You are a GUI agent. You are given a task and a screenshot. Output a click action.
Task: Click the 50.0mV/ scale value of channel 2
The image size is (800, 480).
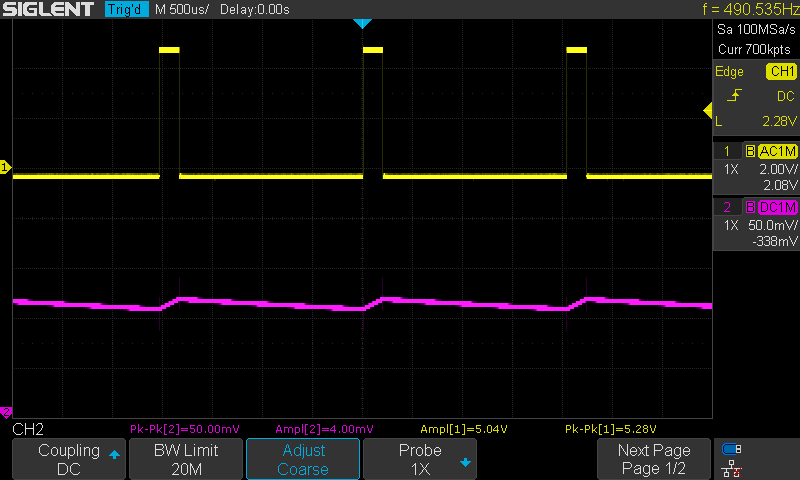pyautogui.click(x=773, y=225)
